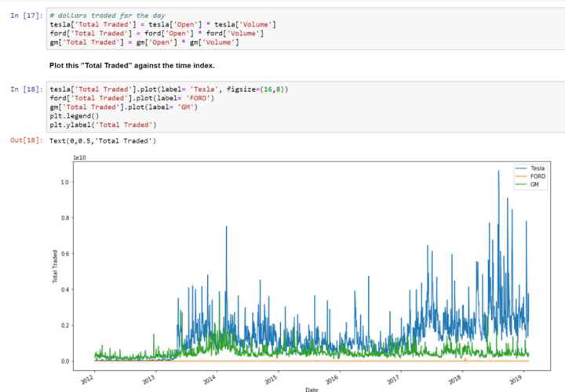
Task: Click the vertical 'Total Traded' y-axis title
Action: (x=55, y=267)
